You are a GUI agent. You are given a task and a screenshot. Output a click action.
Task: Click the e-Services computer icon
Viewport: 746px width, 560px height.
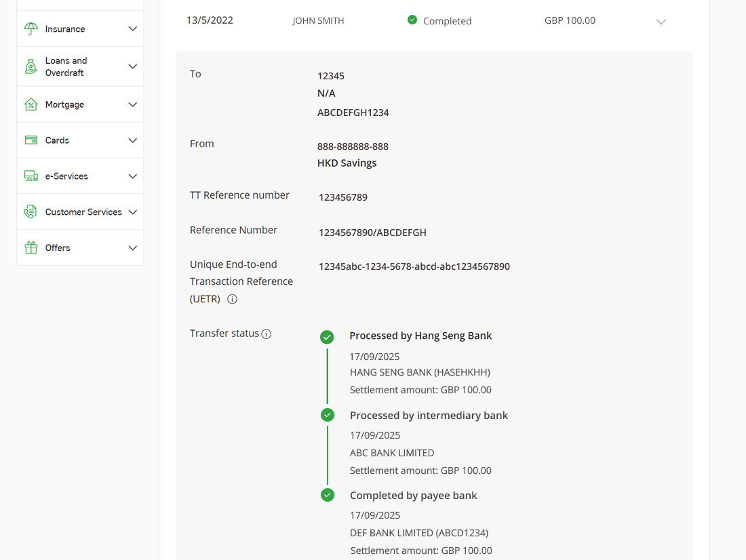click(x=31, y=176)
